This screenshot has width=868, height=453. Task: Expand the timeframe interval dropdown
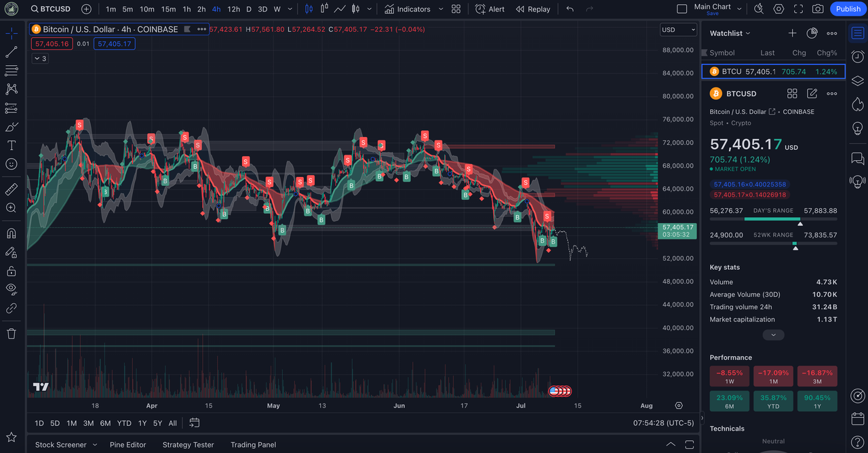point(290,9)
